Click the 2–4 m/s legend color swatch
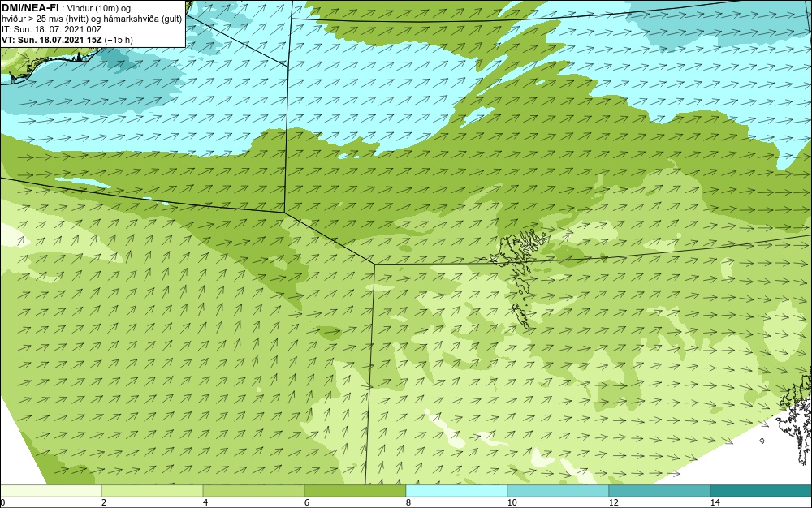Viewport: 812px width, 508px height. pyautogui.click(x=153, y=491)
